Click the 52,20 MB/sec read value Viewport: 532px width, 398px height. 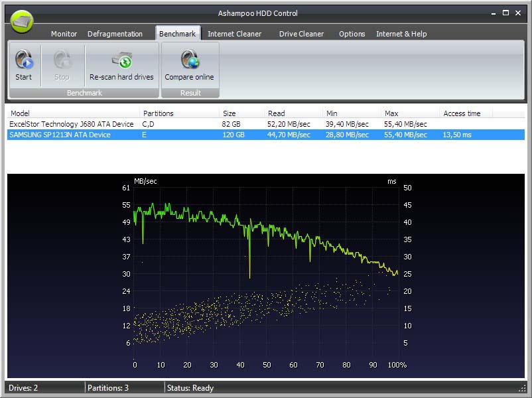(289, 124)
